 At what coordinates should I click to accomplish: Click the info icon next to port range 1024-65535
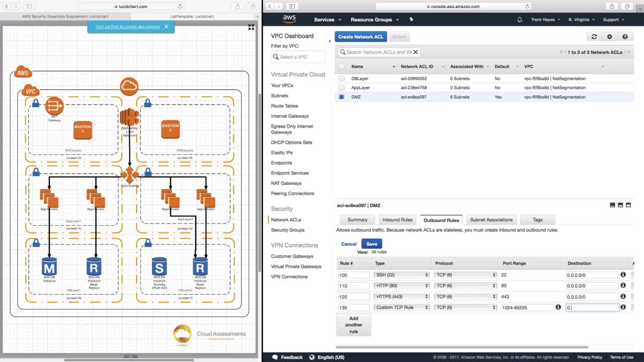(x=558, y=307)
